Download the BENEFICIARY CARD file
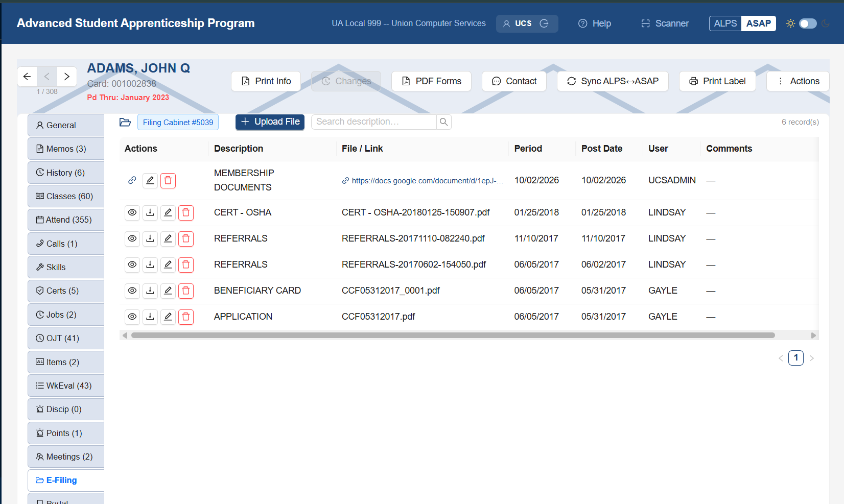The height and width of the screenshot is (504, 844). [x=150, y=291]
